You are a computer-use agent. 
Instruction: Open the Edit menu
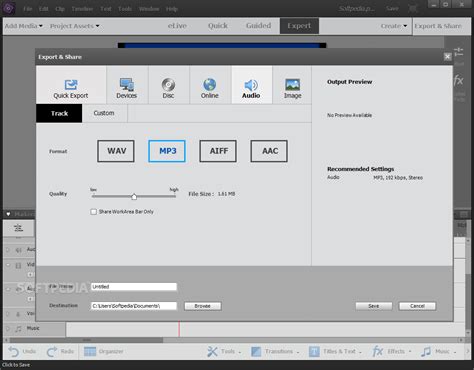(x=43, y=9)
